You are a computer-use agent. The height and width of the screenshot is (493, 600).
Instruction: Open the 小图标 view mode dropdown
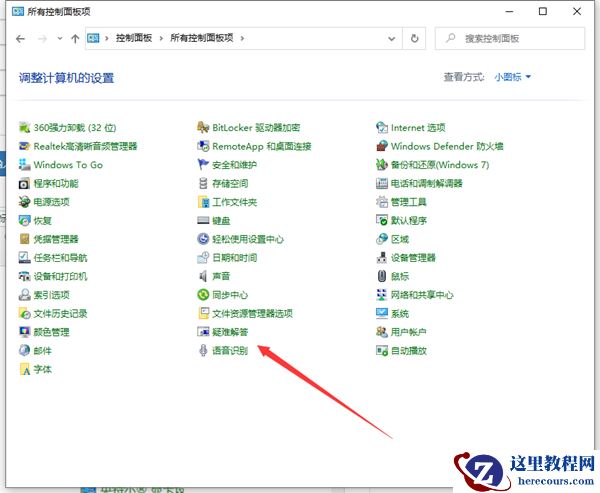point(512,77)
